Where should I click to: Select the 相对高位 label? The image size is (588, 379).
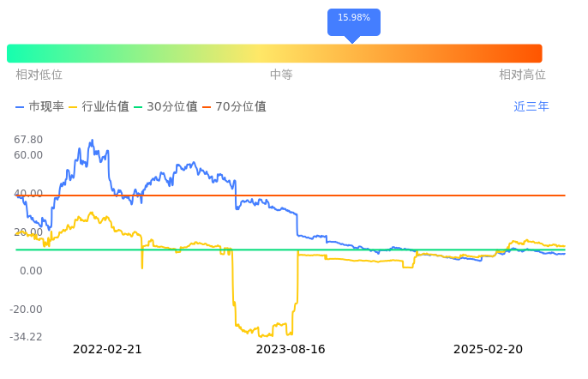pyautogui.click(x=523, y=75)
